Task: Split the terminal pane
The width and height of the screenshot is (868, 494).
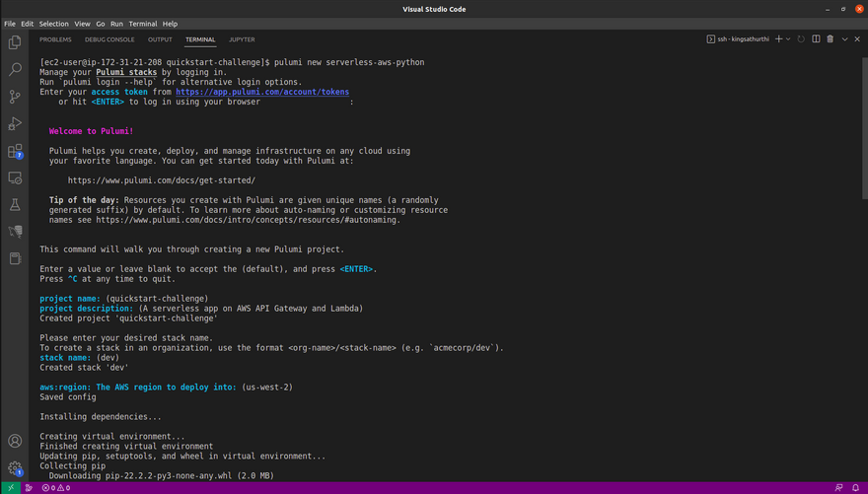Action: pyautogui.click(x=816, y=39)
